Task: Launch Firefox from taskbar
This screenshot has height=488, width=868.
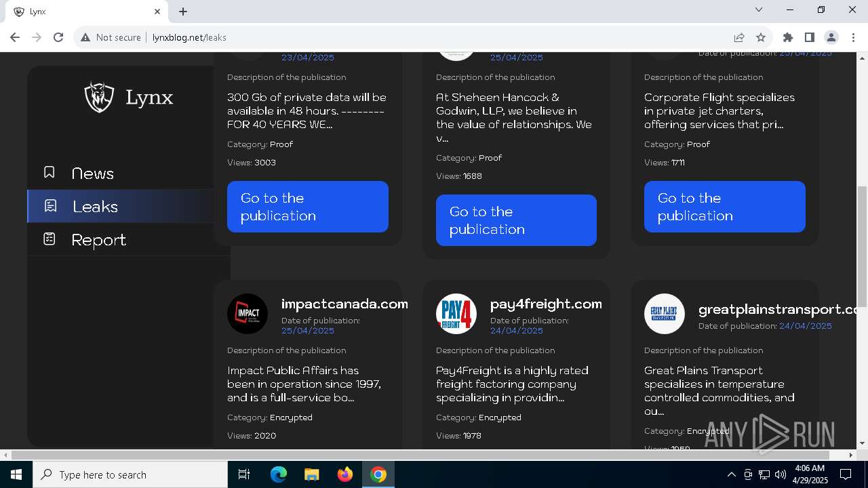Action: pos(344,474)
